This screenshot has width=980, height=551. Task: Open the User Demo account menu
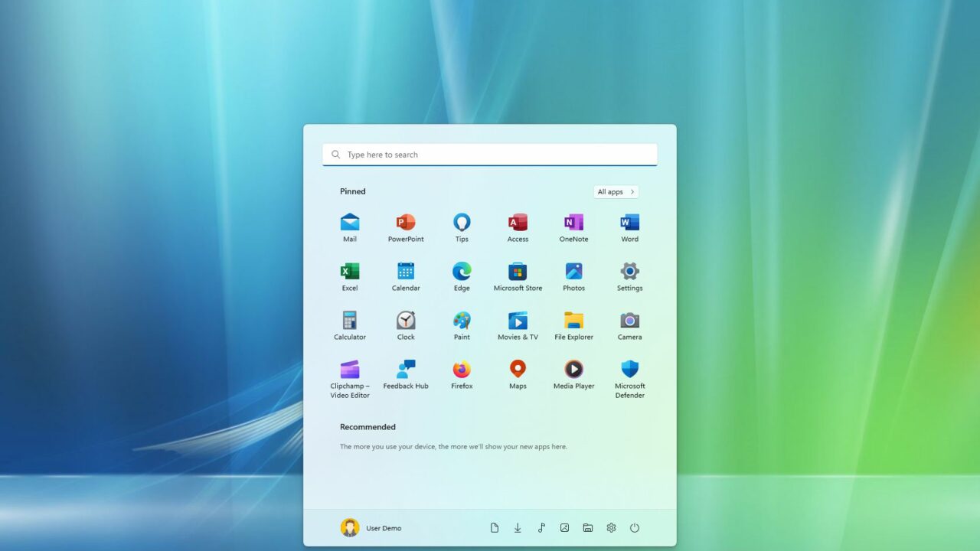pyautogui.click(x=371, y=528)
